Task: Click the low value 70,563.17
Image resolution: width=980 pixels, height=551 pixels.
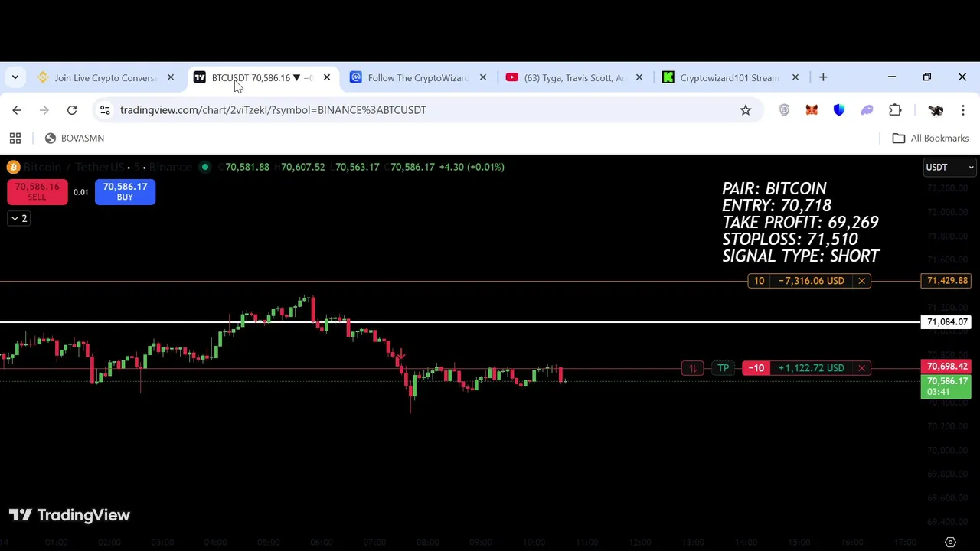Action: tap(357, 167)
